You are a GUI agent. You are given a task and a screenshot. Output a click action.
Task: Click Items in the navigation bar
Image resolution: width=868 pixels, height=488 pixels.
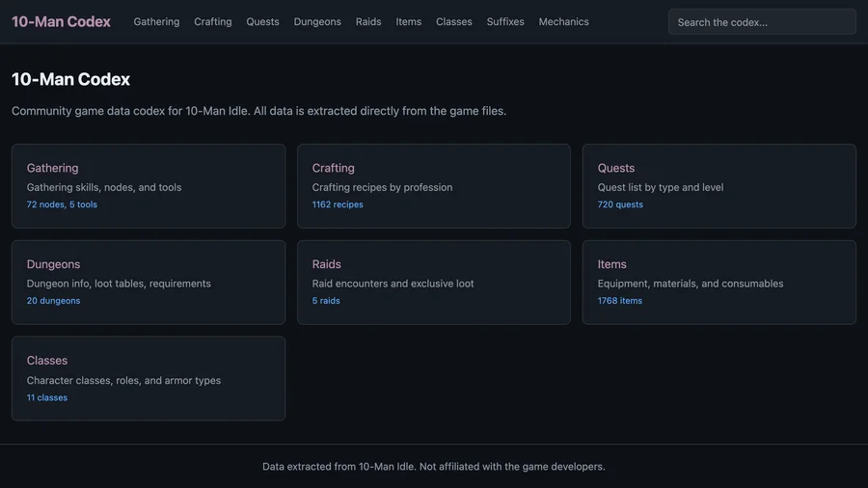(x=408, y=21)
